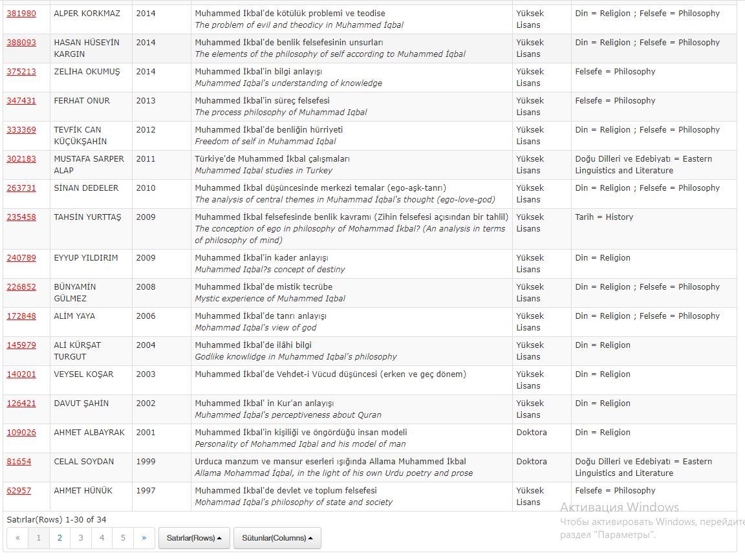
Task: Go to next page with » arrow
Action: pos(144,538)
